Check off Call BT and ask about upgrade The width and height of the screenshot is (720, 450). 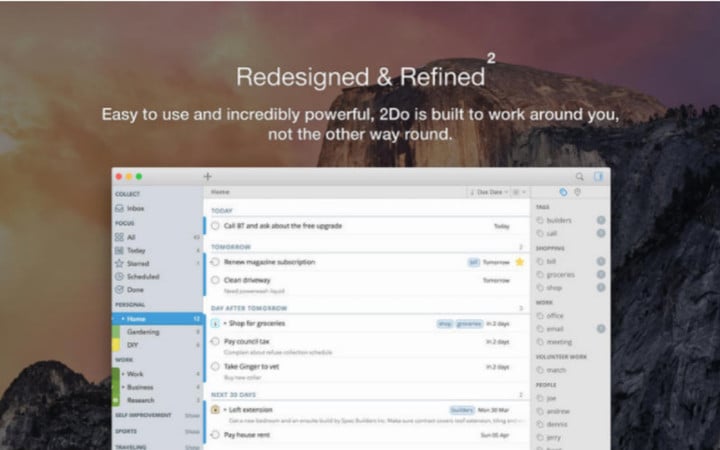coord(215,226)
